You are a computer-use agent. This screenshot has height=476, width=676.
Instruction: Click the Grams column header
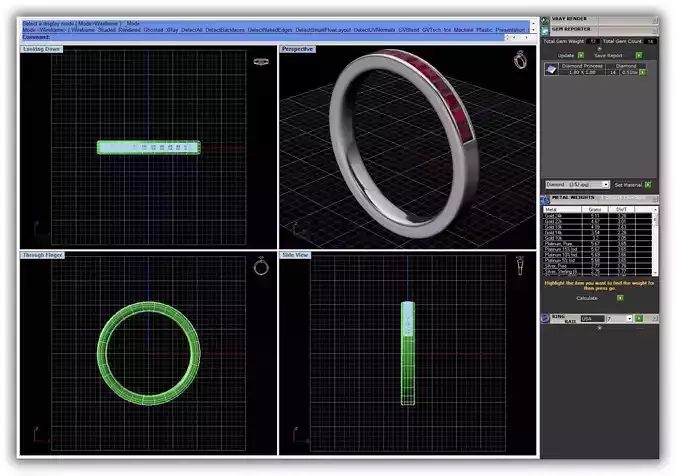[595, 210]
